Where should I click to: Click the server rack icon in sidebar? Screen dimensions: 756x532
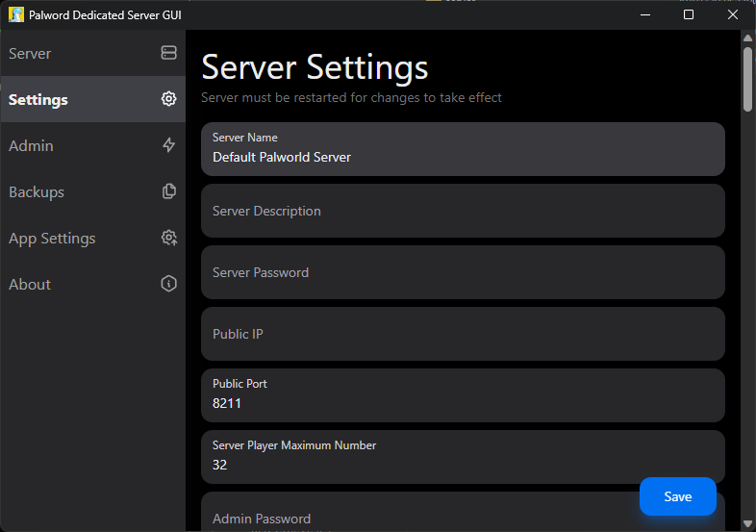pos(168,53)
